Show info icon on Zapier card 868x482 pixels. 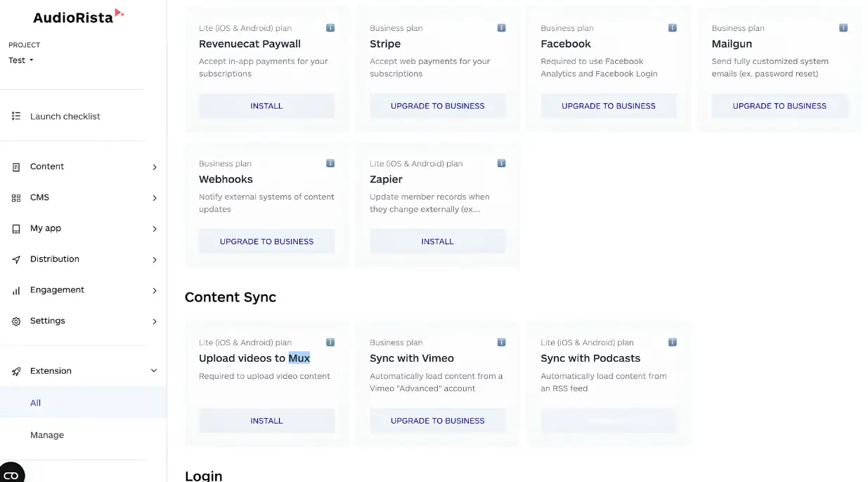coord(501,163)
